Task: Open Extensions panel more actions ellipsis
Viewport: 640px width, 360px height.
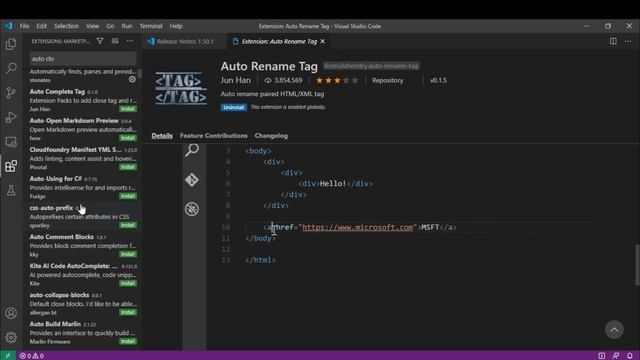Action: pos(130,41)
